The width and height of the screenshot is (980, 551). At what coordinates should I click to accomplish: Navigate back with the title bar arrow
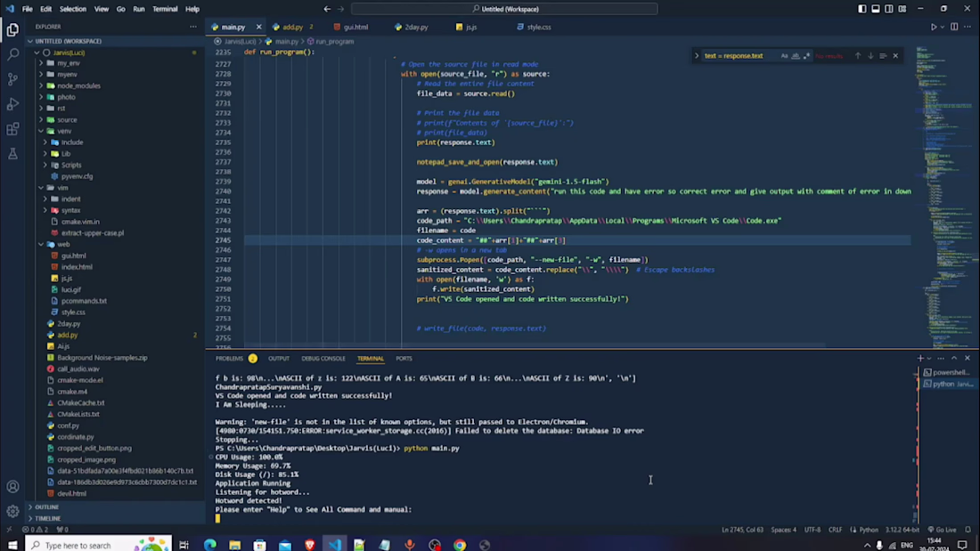pyautogui.click(x=327, y=9)
